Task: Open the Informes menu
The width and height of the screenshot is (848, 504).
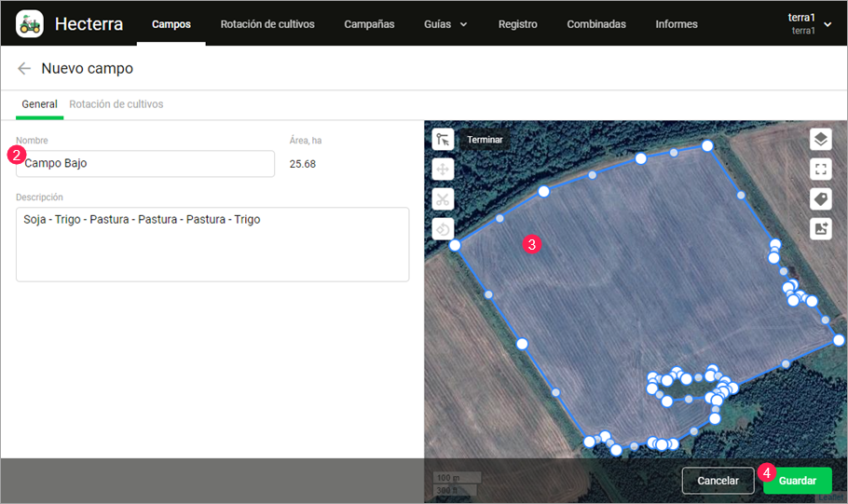Action: coord(676,24)
